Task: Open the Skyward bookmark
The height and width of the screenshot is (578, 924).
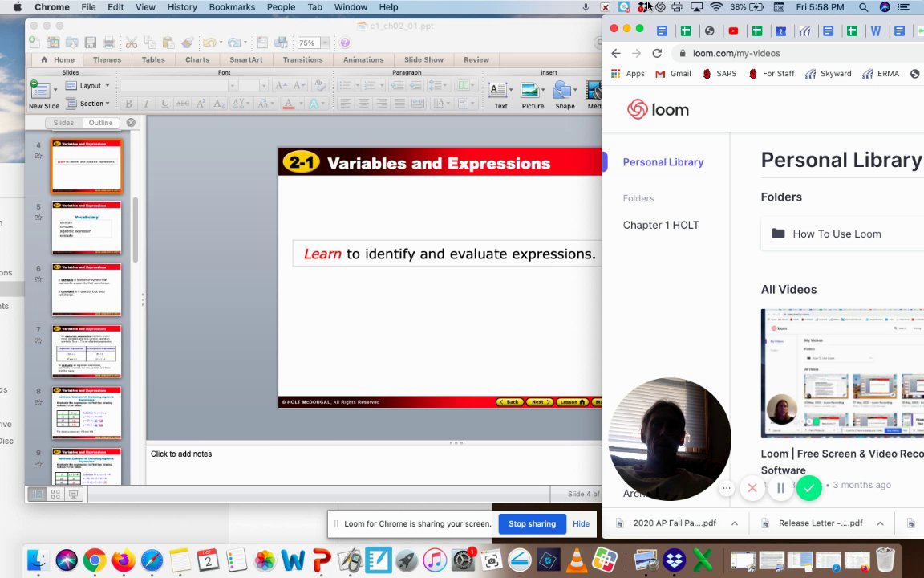Action: click(829, 74)
